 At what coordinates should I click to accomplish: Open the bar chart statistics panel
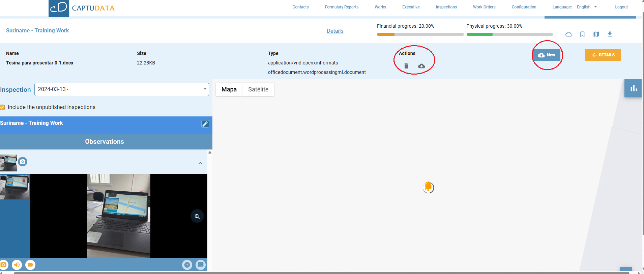pyautogui.click(x=634, y=88)
